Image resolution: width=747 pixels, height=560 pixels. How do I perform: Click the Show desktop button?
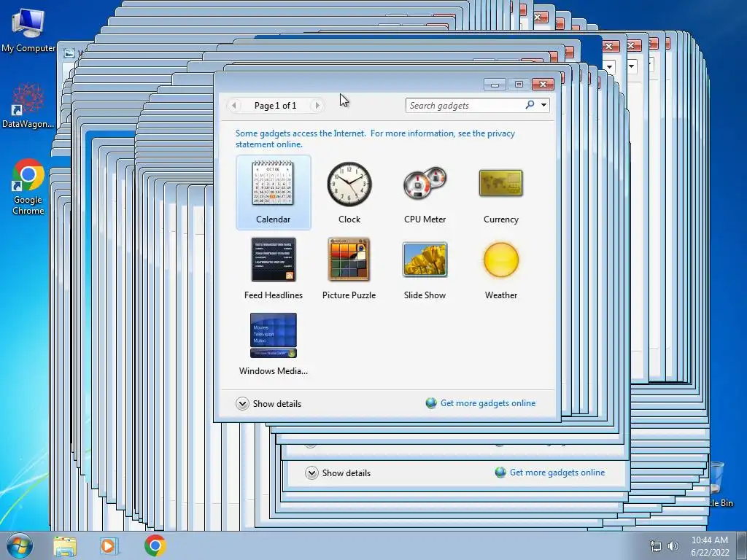click(x=742, y=545)
